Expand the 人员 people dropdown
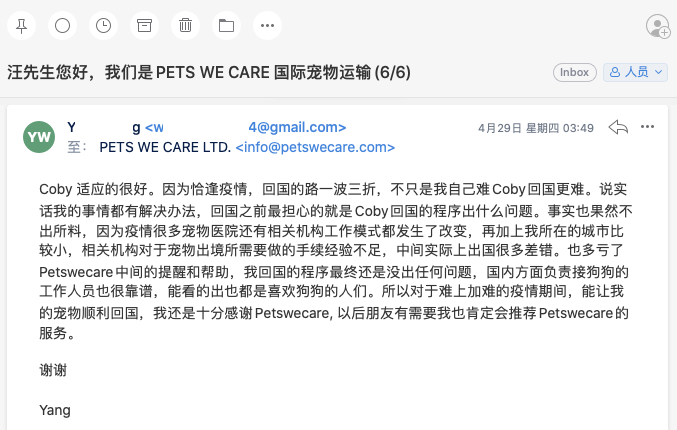The height and width of the screenshot is (430, 677). (633, 72)
